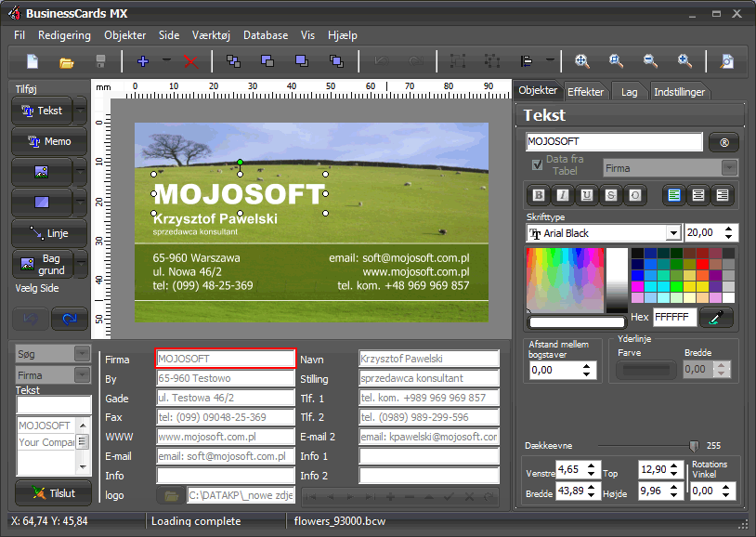Viewport: 756px width, 537px height.
Task: Increase font size with stepper up
Action: (728, 229)
